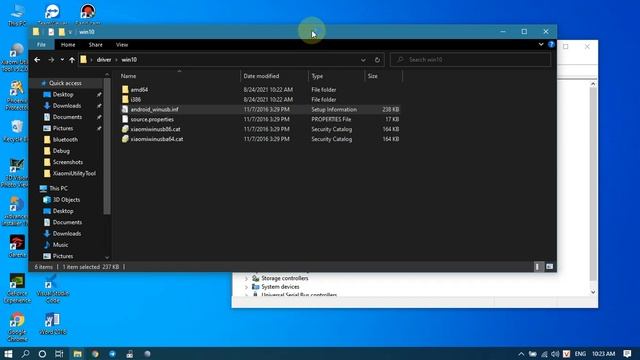The width and height of the screenshot is (640, 360).
Task: Open the clock showing 10:23 AM
Action: point(603,353)
